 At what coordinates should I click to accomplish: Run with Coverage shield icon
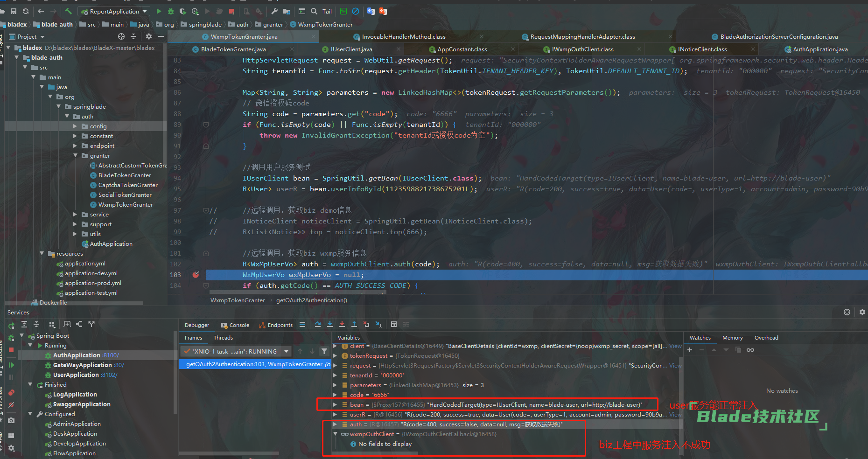pyautogui.click(x=183, y=11)
